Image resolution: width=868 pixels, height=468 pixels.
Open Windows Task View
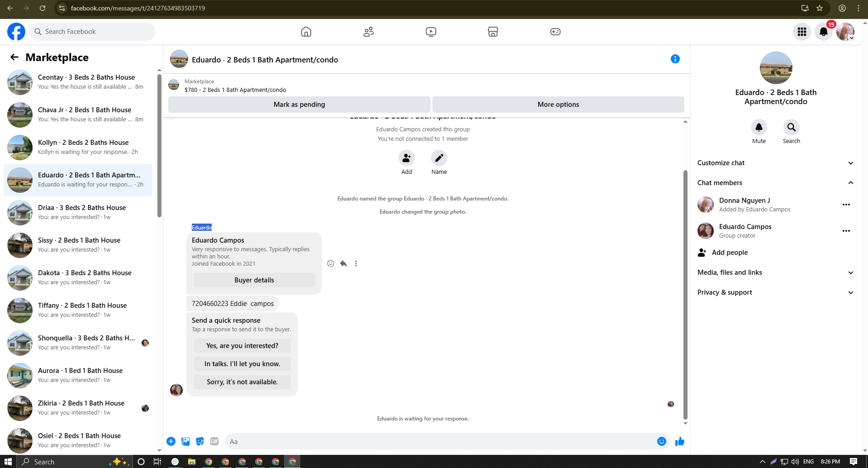point(157,462)
